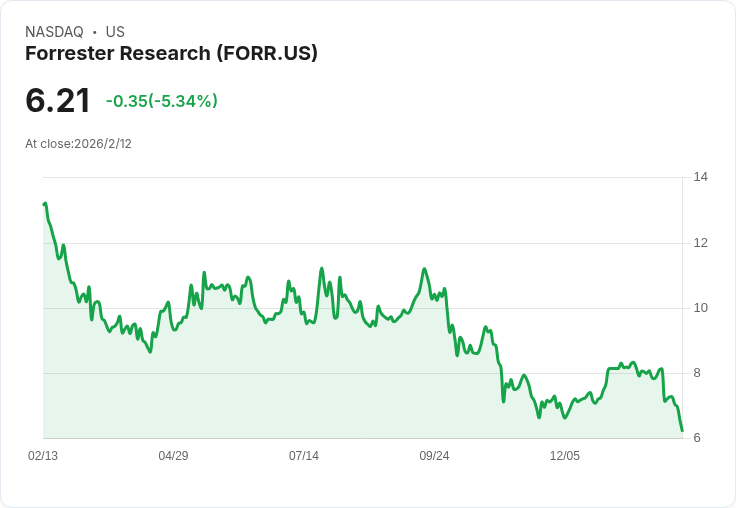
Task: Click the dot separator between NASDAQ and US
Action: 94,32
